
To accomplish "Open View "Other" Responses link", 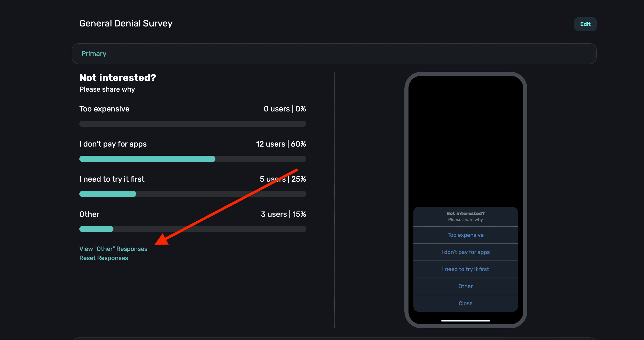I will (x=113, y=249).
